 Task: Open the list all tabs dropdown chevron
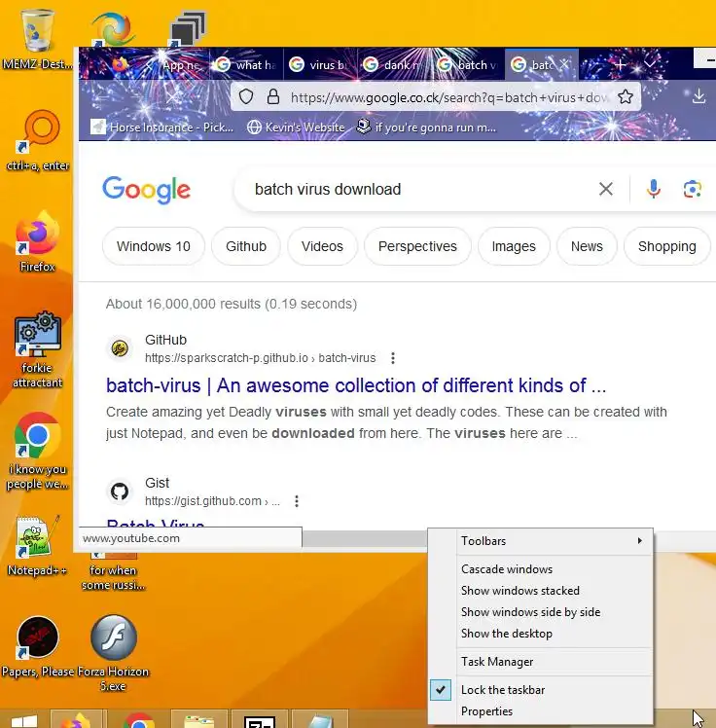pyautogui.click(x=650, y=64)
